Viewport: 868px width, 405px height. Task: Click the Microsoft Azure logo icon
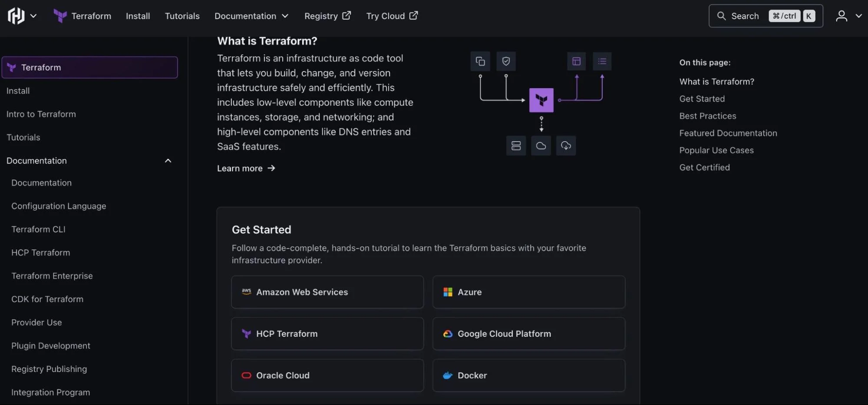448,292
